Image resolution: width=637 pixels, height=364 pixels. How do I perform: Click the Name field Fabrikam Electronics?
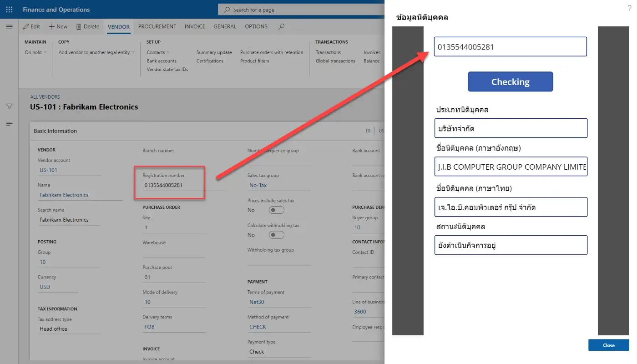[x=80, y=195]
